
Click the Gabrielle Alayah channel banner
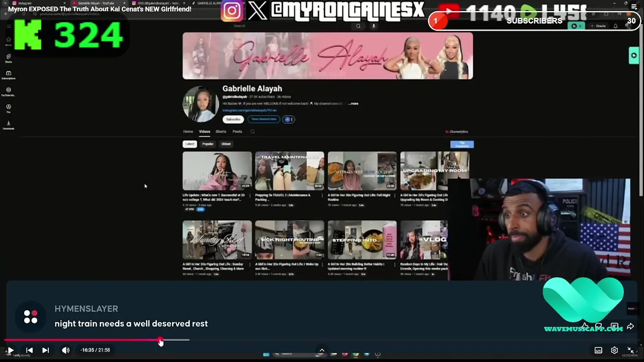(x=328, y=56)
